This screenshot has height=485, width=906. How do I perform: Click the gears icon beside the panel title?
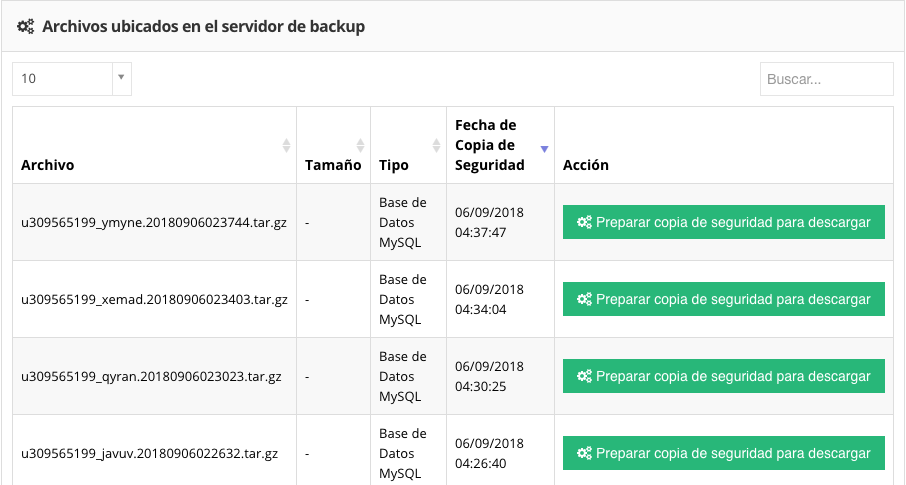(x=26, y=27)
